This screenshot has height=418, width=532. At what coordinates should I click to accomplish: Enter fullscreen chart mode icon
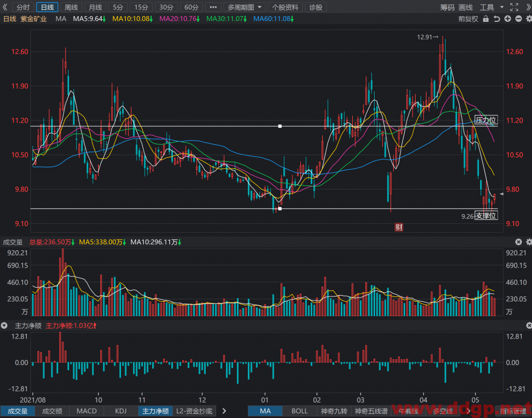514,7
